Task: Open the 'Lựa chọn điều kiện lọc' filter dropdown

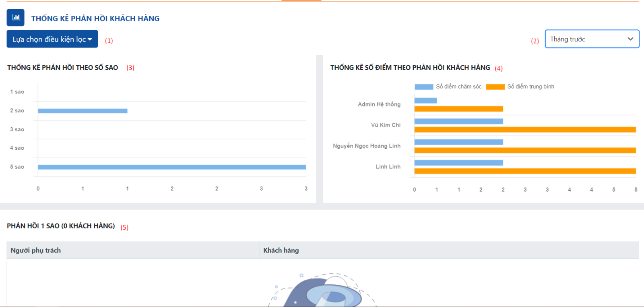Action: click(x=52, y=39)
